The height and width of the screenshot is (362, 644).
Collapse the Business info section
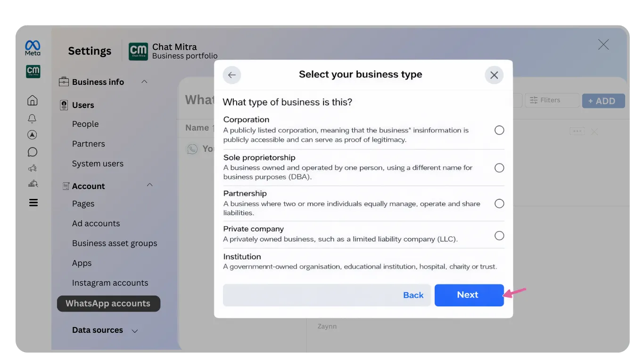pyautogui.click(x=145, y=82)
